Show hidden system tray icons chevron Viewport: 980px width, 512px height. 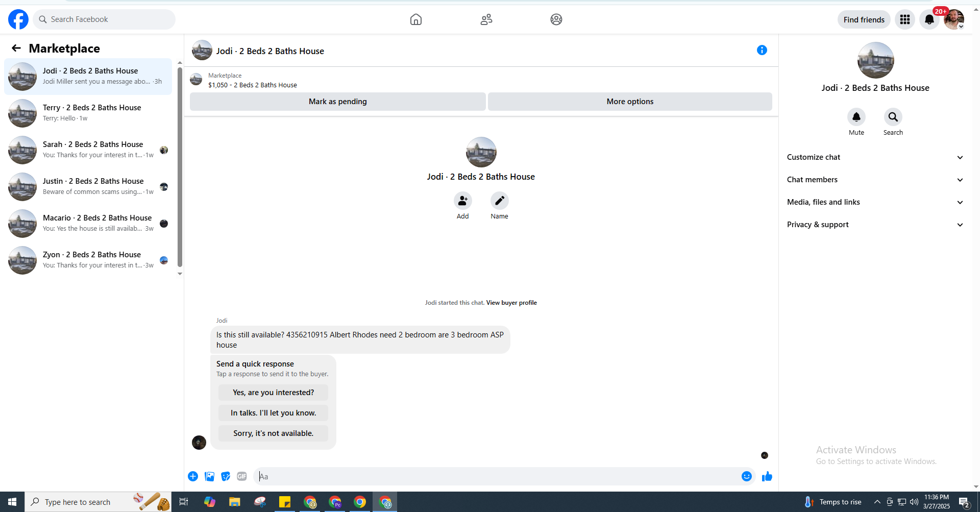tap(877, 502)
